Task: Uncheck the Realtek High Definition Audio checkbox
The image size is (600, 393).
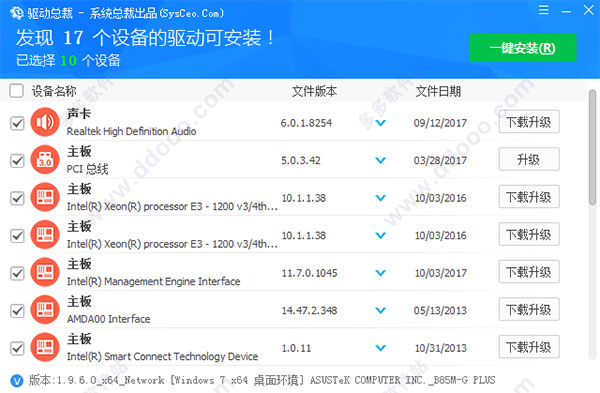Action: pyautogui.click(x=17, y=123)
